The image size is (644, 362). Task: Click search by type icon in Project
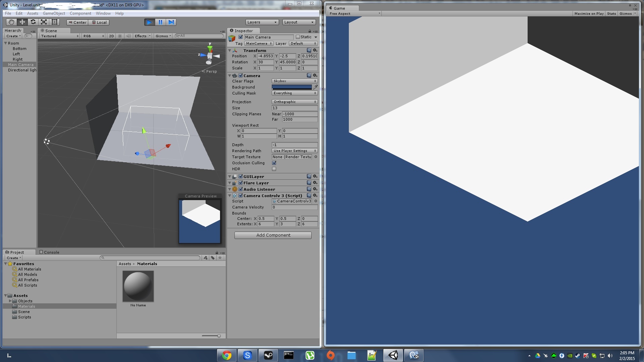[206, 258]
